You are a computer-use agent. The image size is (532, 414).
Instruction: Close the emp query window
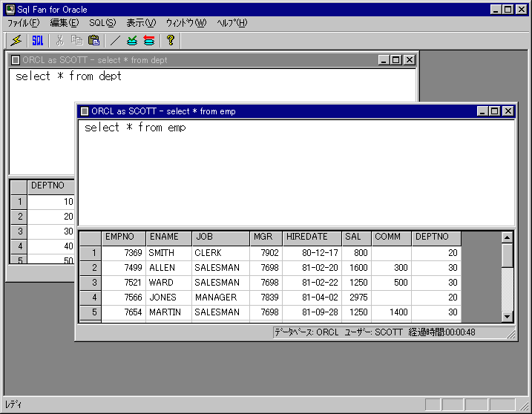click(x=508, y=111)
